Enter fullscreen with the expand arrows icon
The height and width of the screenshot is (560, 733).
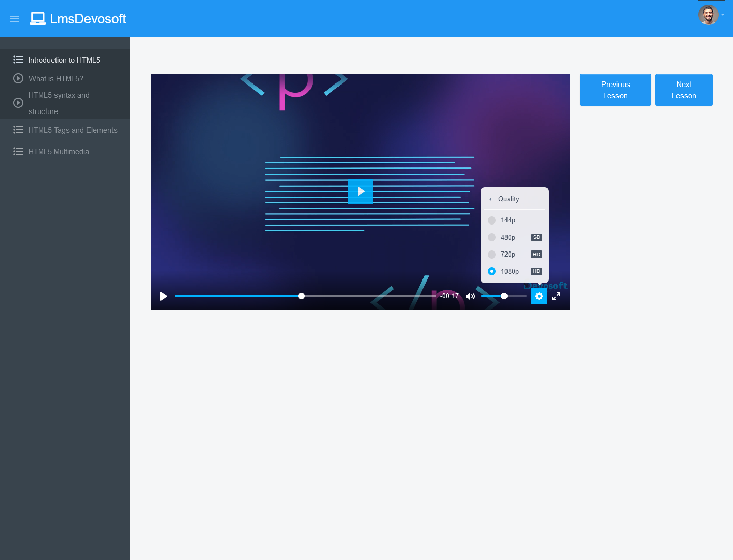coord(556,296)
